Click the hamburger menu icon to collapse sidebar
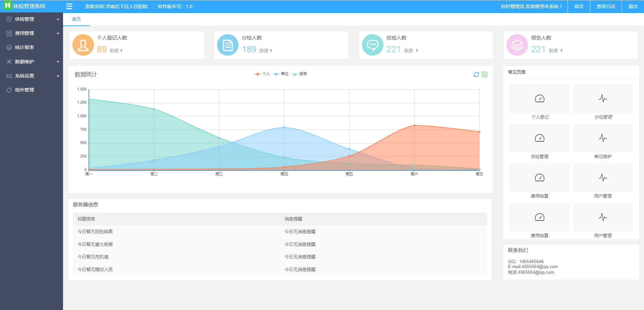The height and width of the screenshot is (310, 644). tap(69, 6)
